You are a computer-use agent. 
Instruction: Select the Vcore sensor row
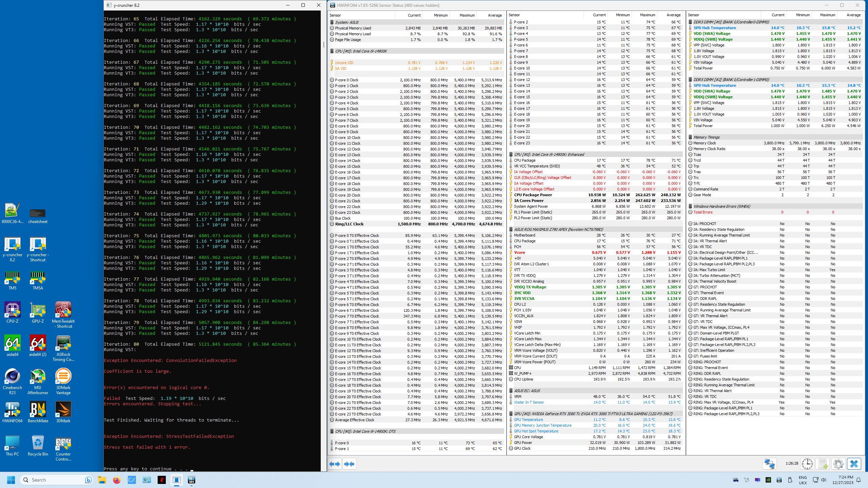click(x=519, y=252)
